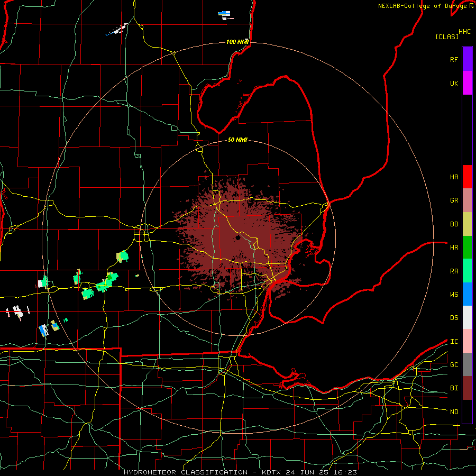Screen dimensions: 476x476
Task: Click the NEXLAB-College of DuPage text
Action: click(x=423, y=6)
